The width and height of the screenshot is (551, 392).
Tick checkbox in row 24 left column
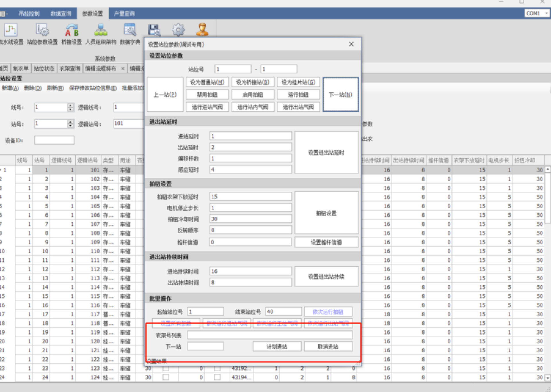pos(166,377)
